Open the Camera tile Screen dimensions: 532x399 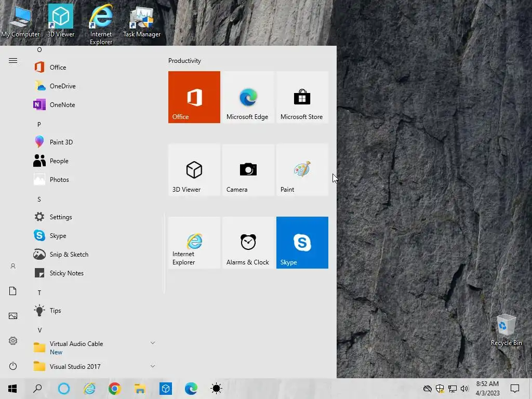coord(248,170)
